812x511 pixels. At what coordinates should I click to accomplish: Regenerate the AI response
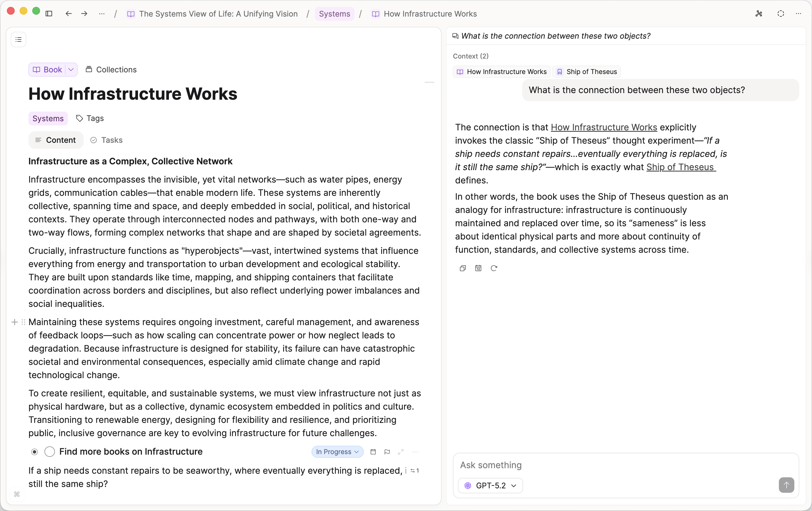coord(494,268)
